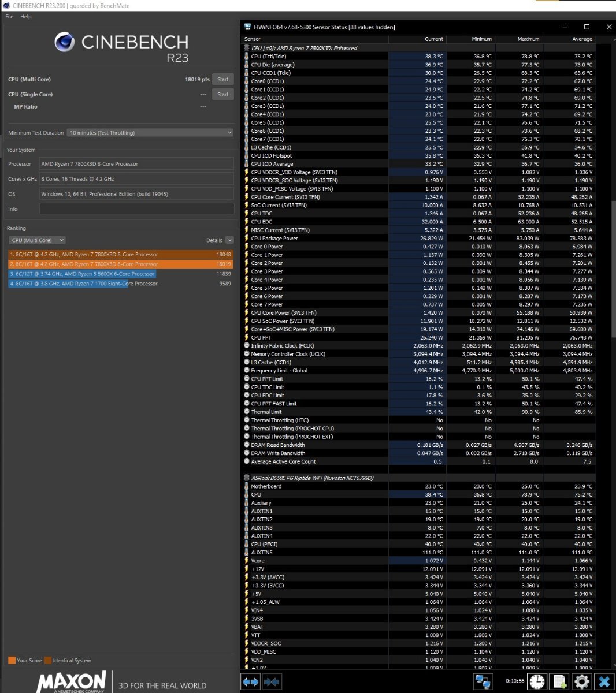Image resolution: width=616 pixels, height=693 pixels.
Task: Click the thermometer icon beside CPU (Tctl/Tdie)
Action: (247, 57)
